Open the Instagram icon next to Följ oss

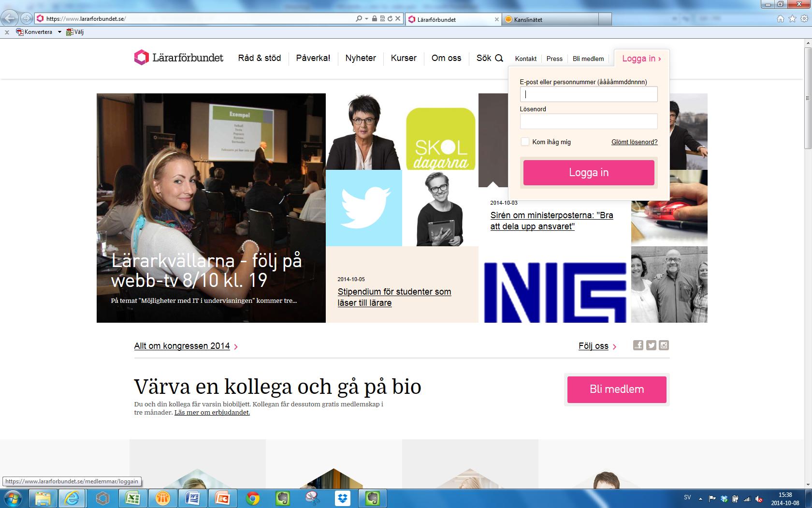(x=664, y=345)
